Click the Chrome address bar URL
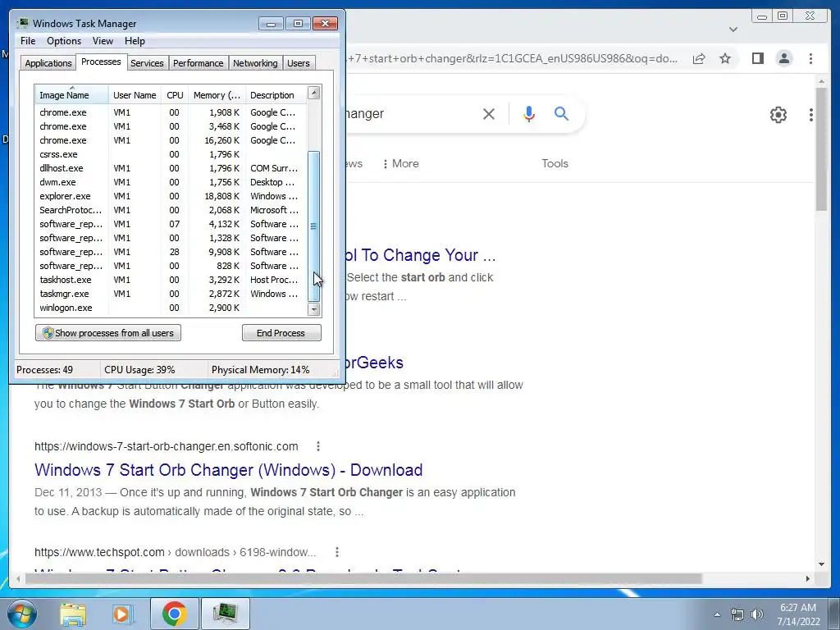The image size is (840, 630). [513, 58]
